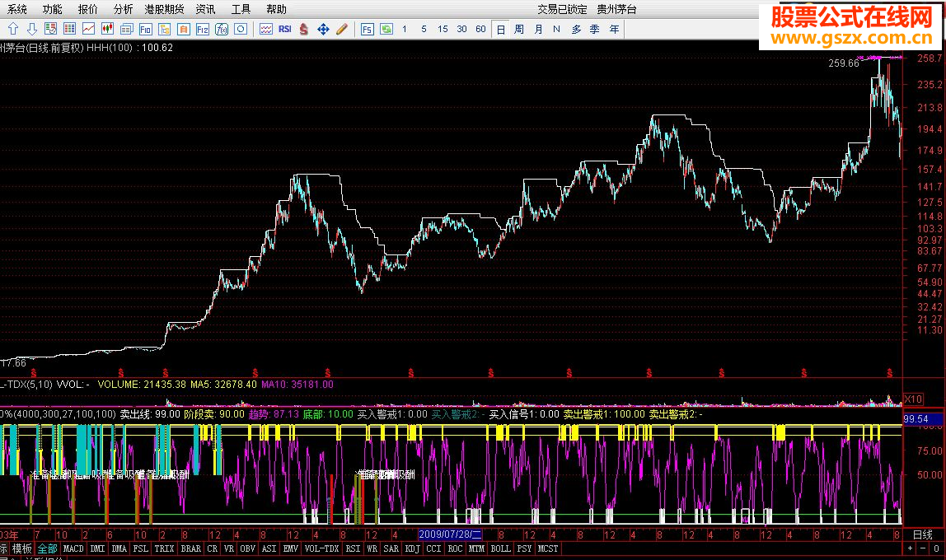
Task: Click the red dollar sign toolbar icon
Action: tap(304, 29)
